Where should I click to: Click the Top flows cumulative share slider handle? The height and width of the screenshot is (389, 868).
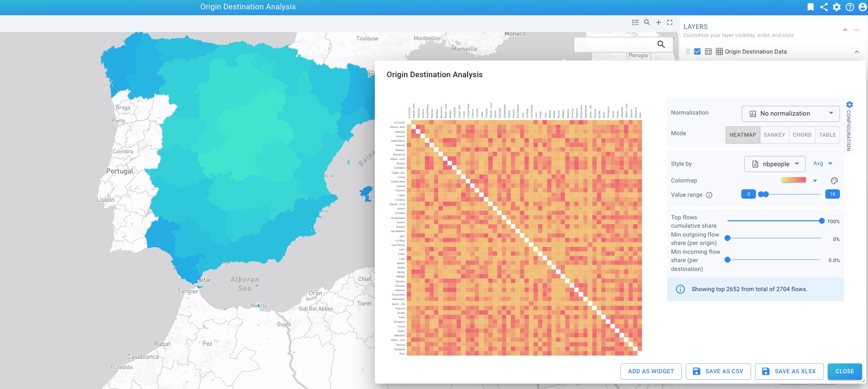(821, 221)
